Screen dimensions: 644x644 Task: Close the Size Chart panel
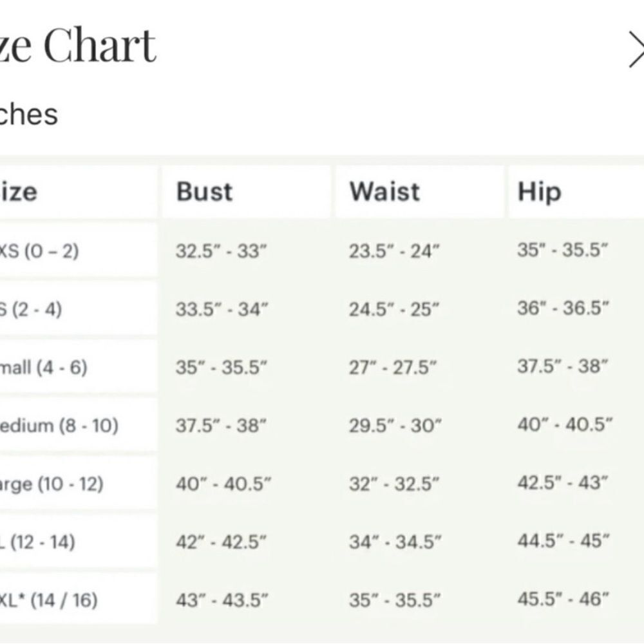tap(636, 50)
